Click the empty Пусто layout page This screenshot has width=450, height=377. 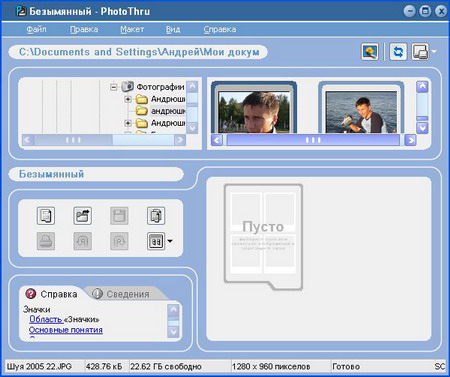click(263, 236)
